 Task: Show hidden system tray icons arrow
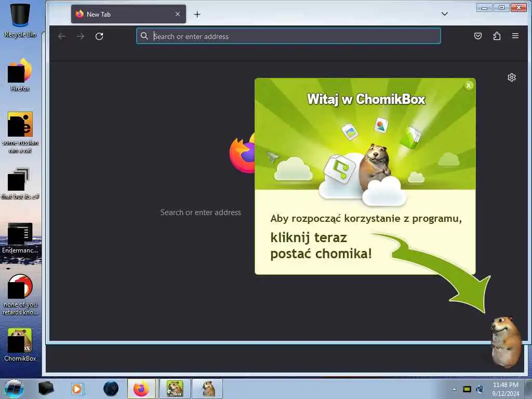(454, 389)
